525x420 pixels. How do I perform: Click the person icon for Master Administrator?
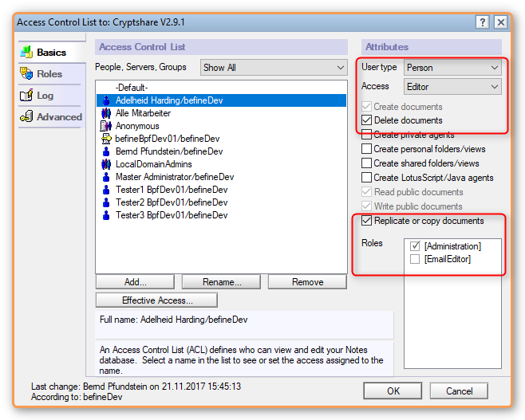coord(106,177)
